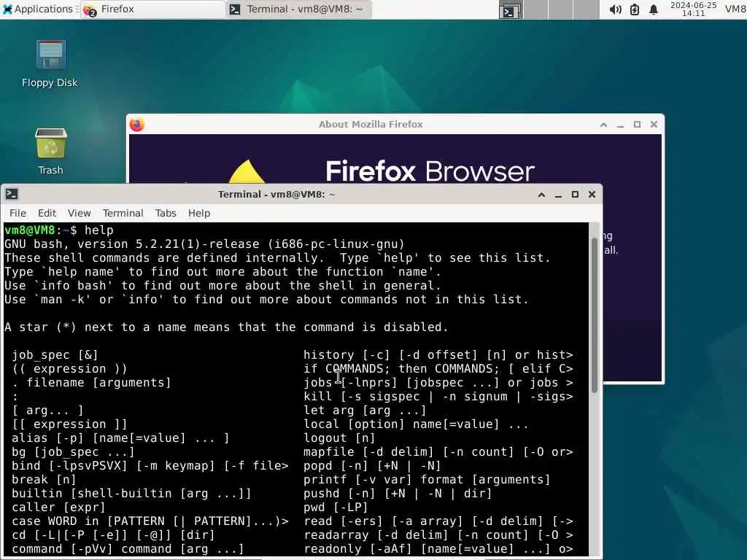747x560 pixels.
Task: Switch to Firefox in the taskbar
Action: pyautogui.click(x=152, y=9)
